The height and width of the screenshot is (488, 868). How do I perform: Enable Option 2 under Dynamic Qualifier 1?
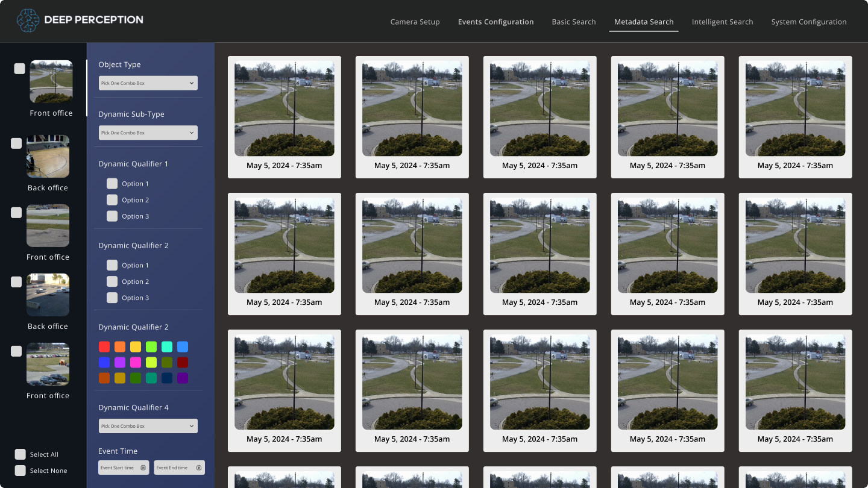coord(112,200)
